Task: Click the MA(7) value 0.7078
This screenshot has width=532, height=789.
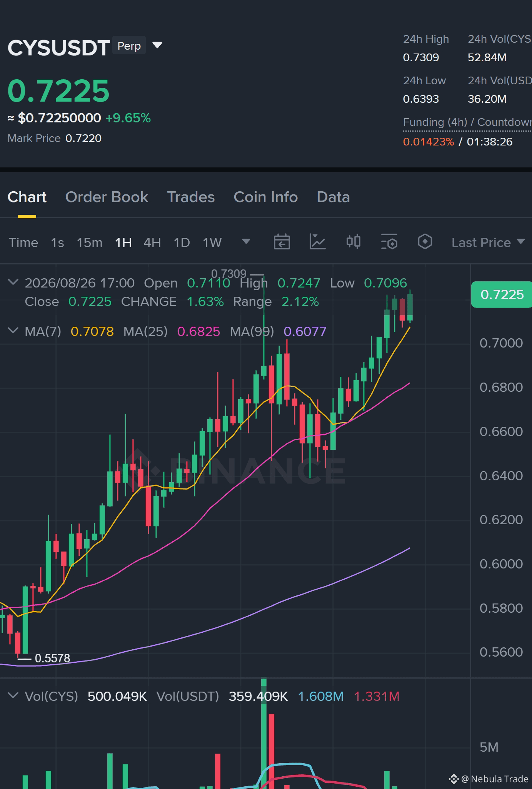Action: [x=92, y=331]
